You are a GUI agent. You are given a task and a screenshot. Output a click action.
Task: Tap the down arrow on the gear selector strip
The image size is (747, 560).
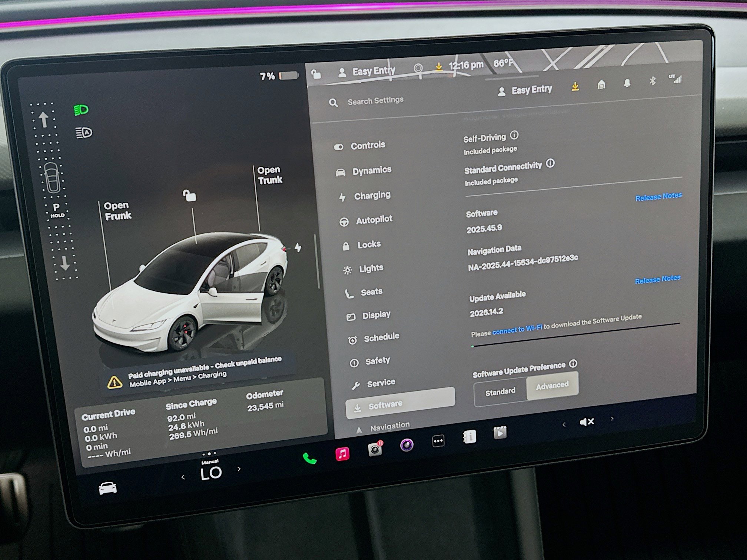point(65,263)
